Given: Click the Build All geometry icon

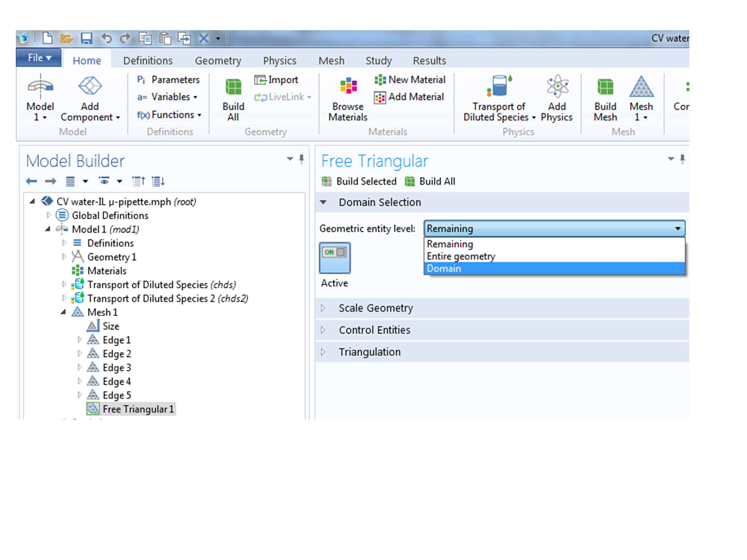Looking at the screenshot, I should coord(233,87).
